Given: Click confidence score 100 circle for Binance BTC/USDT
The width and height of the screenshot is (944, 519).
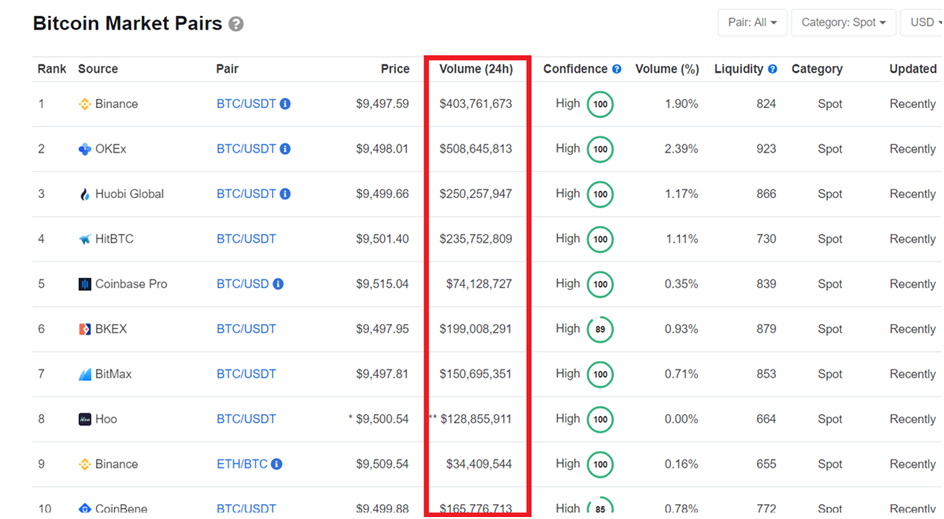Looking at the screenshot, I should click(600, 104).
